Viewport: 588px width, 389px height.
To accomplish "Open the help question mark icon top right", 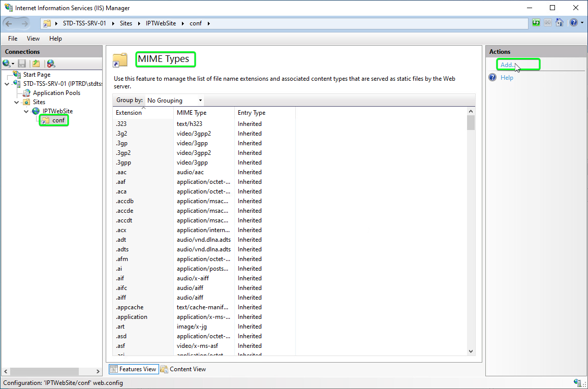I will point(574,23).
